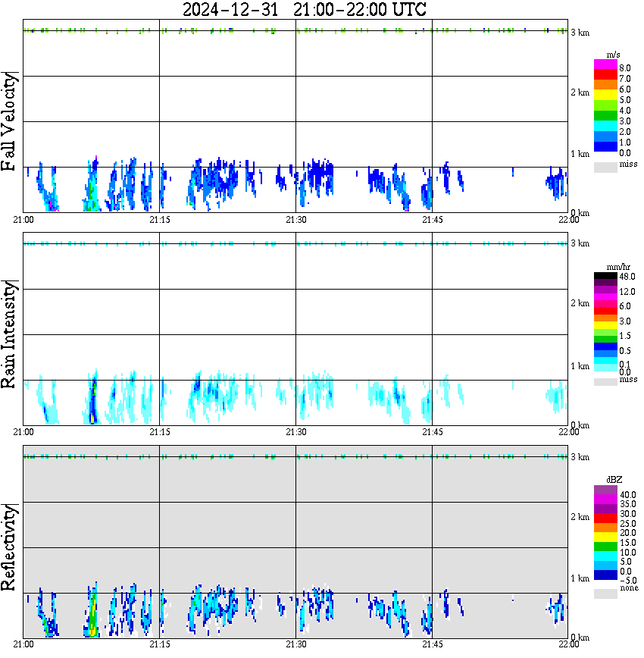Click the Fall Velocity axis label
This screenshot has width=644, height=658.
coord(9,121)
